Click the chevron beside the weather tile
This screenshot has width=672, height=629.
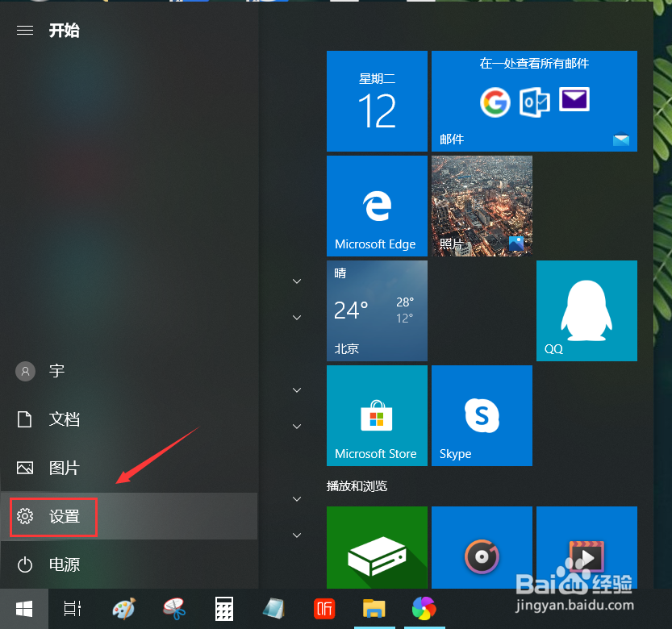296,281
